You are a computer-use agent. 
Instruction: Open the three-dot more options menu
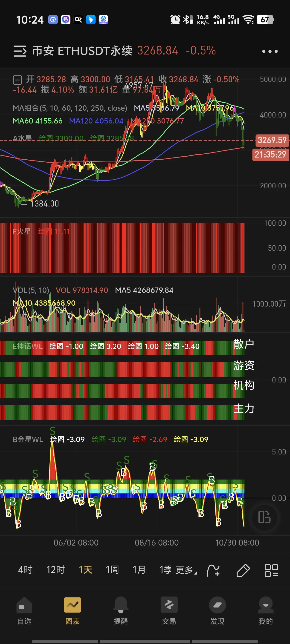(x=270, y=51)
